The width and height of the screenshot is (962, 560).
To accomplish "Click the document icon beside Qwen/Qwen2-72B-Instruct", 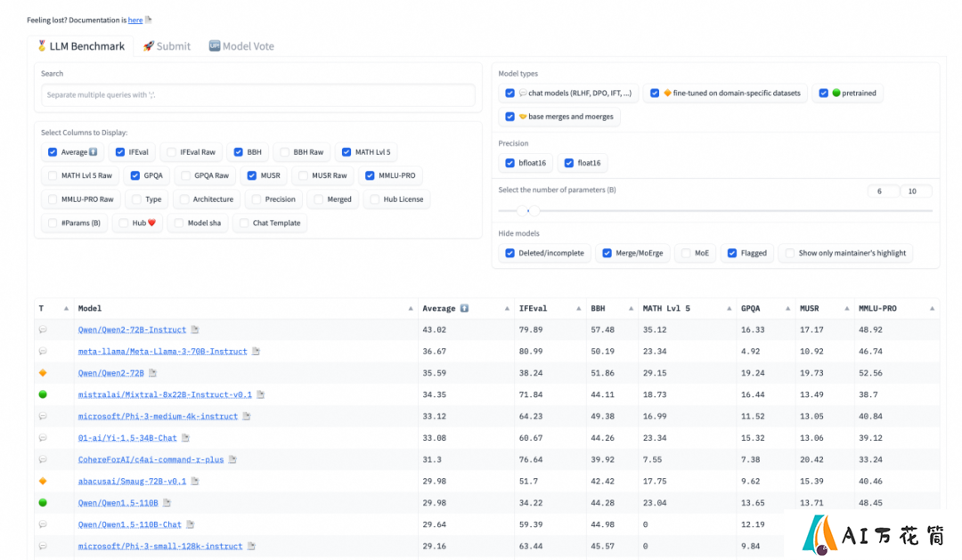I will coord(195,329).
